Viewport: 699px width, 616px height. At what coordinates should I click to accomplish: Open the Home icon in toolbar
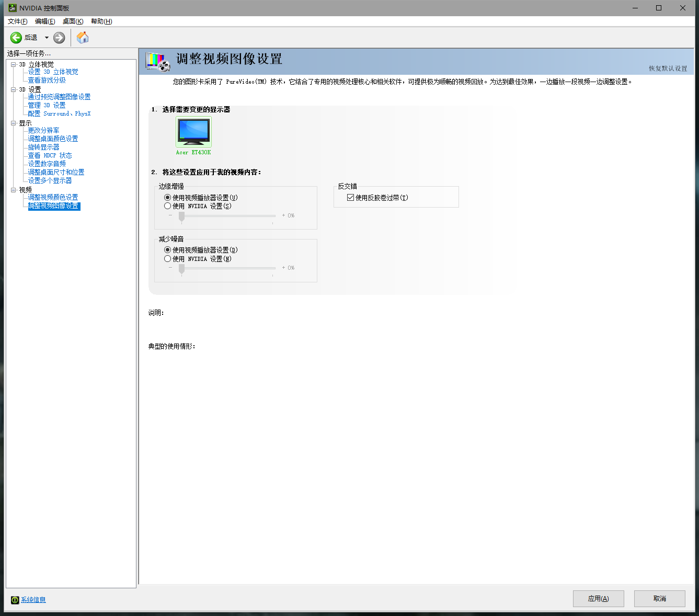83,38
